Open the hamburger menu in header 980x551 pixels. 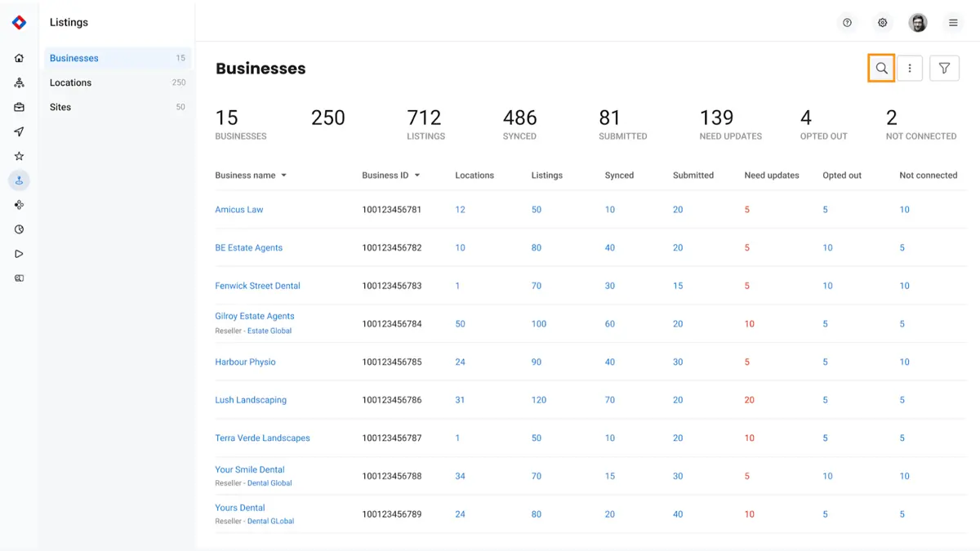pyautogui.click(x=953, y=23)
